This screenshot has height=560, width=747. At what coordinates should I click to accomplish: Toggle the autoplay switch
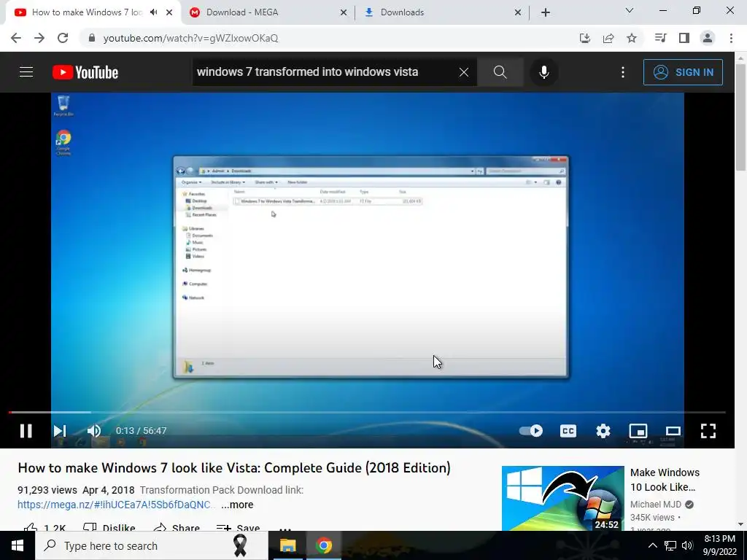[x=531, y=431]
